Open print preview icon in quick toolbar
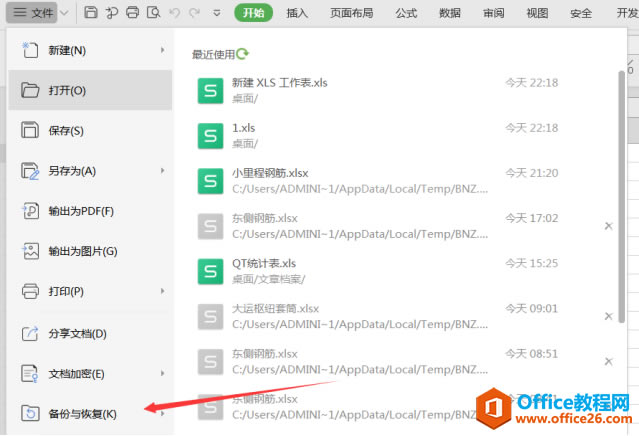Image resolution: width=639 pixels, height=436 pixels. click(154, 13)
